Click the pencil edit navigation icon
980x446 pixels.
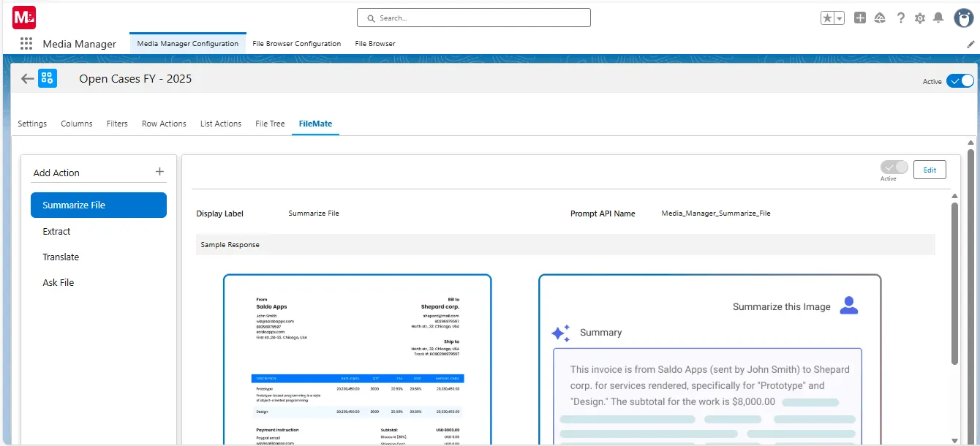[x=970, y=44]
